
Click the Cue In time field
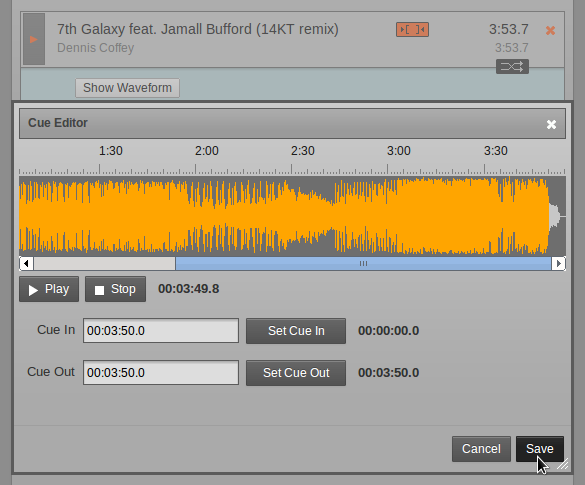[161, 331]
